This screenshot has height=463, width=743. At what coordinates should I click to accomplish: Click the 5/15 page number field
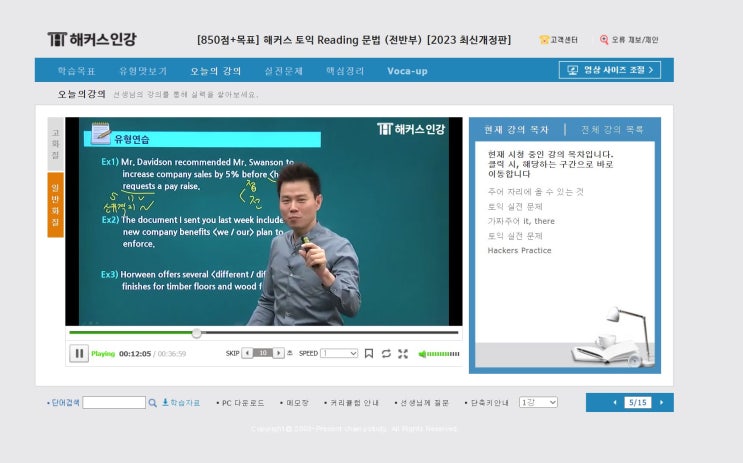click(x=638, y=403)
